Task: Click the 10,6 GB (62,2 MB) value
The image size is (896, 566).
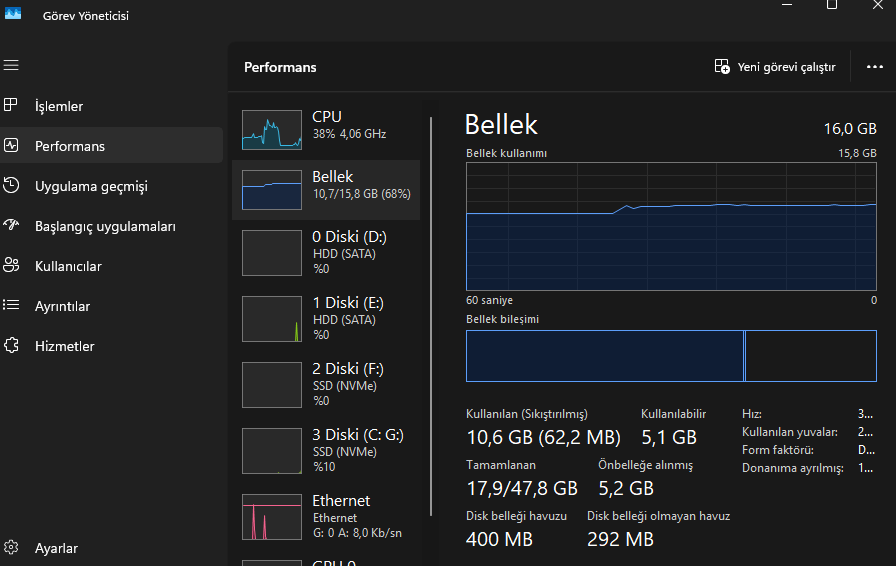Action: pos(543,437)
